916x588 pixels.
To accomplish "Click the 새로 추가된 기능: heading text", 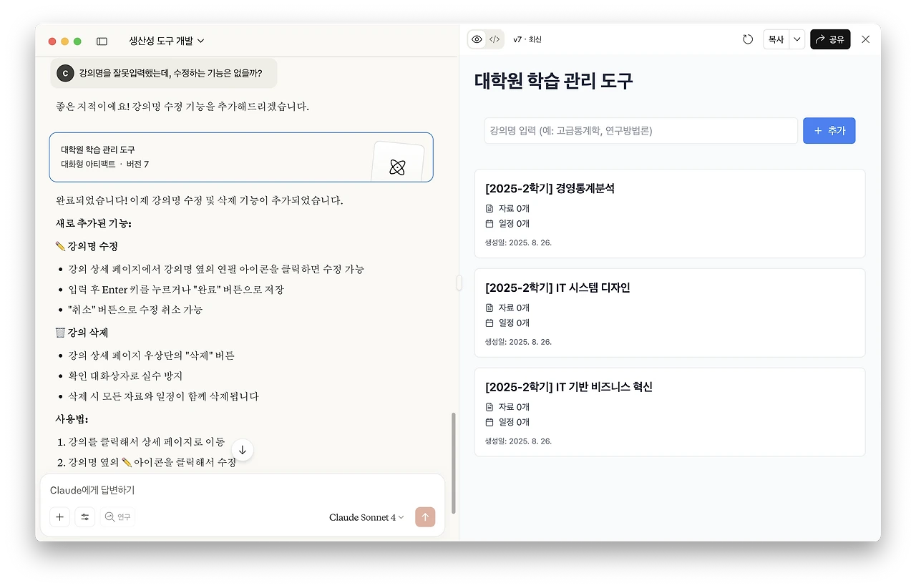I will click(93, 224).
